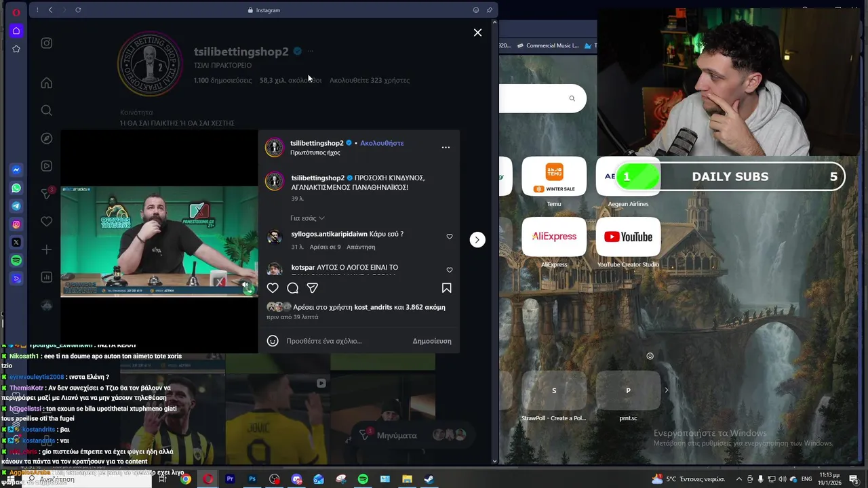
Task: Open the kost_andrits profile from likes
Action: 373,307
